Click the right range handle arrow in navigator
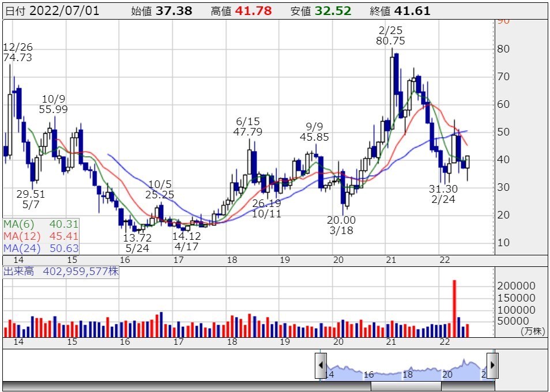 point(492,365)
